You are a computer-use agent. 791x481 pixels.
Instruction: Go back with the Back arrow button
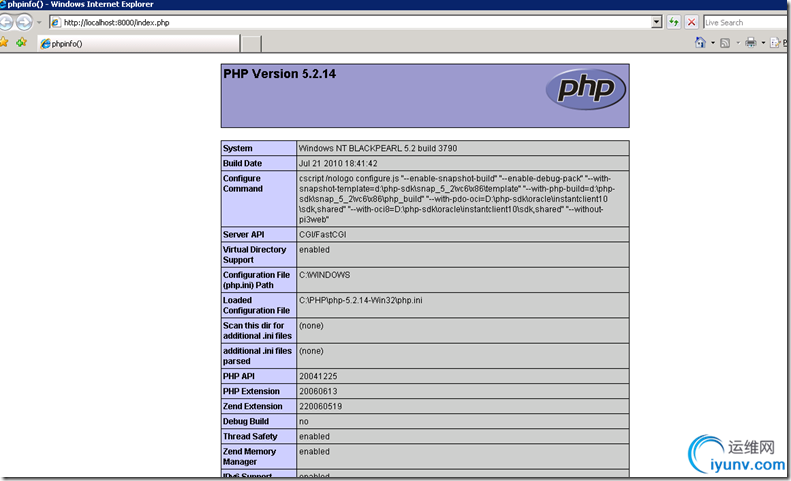pyautogui.click(x=5, y=22)
